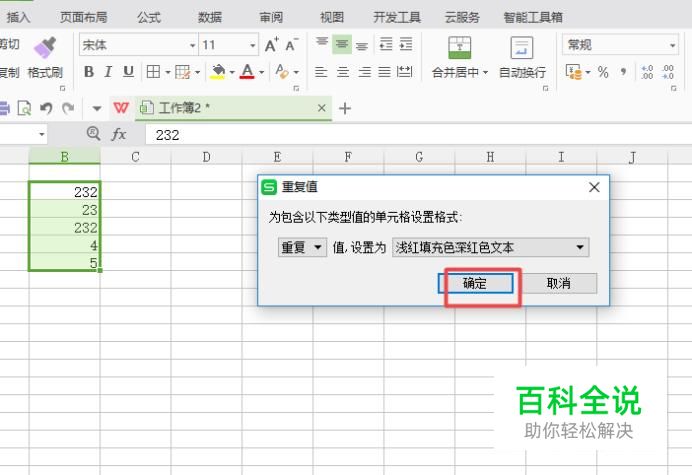Click the Format Painter brush icon

pyautogui.click(x=45, y=48)
